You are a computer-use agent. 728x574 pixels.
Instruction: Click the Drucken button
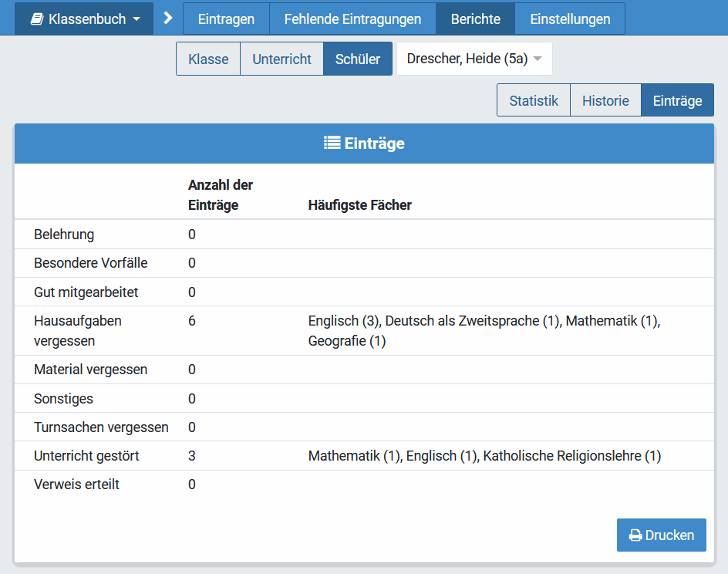661,535
